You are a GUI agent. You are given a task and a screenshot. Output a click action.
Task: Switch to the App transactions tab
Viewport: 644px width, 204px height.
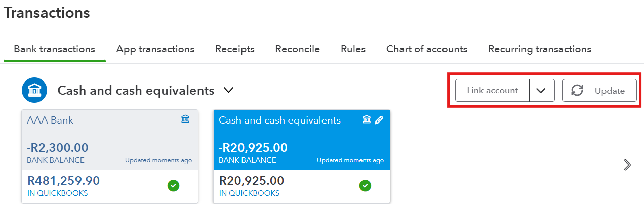pyautogui.click(x=155, y=49)
